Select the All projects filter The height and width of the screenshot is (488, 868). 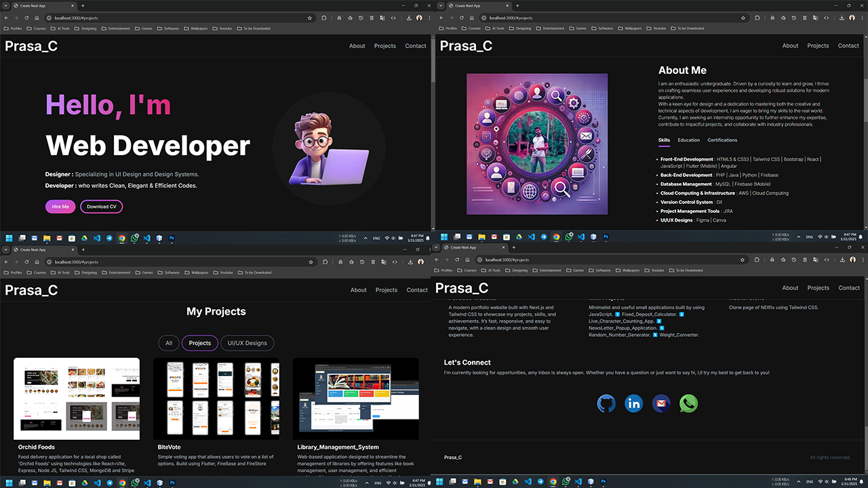(x=168, y=343)
